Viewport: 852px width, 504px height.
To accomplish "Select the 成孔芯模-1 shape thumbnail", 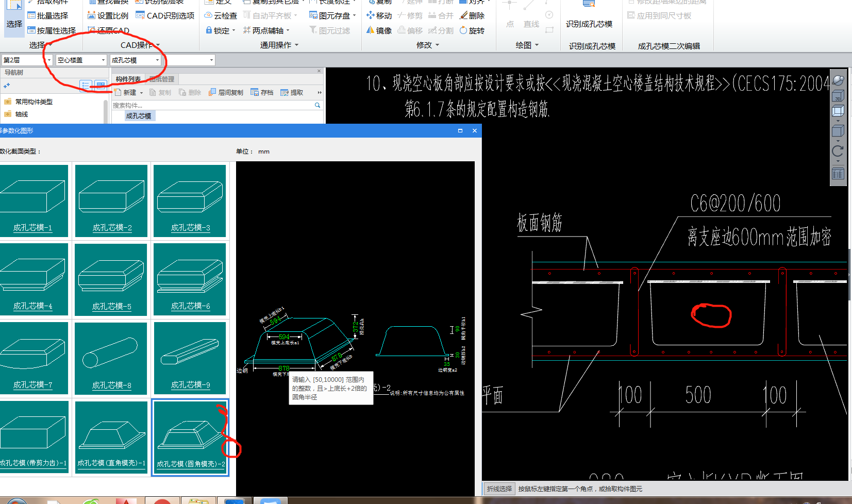I will 33,201.
